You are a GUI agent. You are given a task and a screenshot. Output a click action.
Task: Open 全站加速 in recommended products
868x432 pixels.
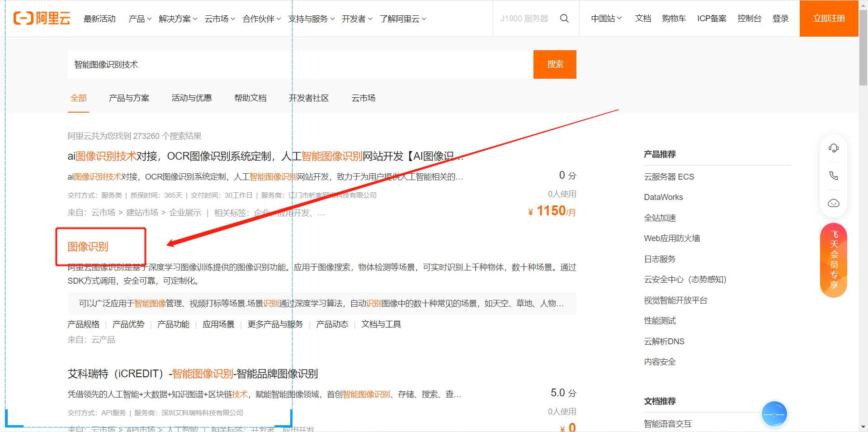[660, 218]
